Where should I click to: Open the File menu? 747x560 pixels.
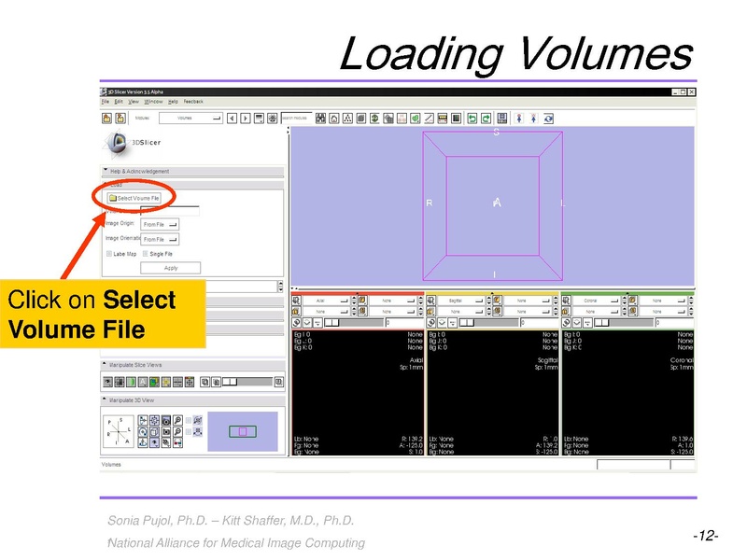(106, 101)
